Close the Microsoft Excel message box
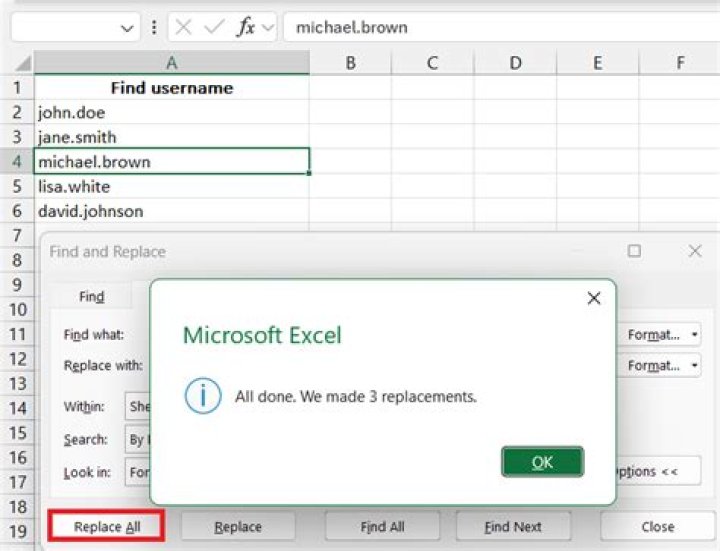Viewport: 720px width, 551px height. [x=594, y=298]
